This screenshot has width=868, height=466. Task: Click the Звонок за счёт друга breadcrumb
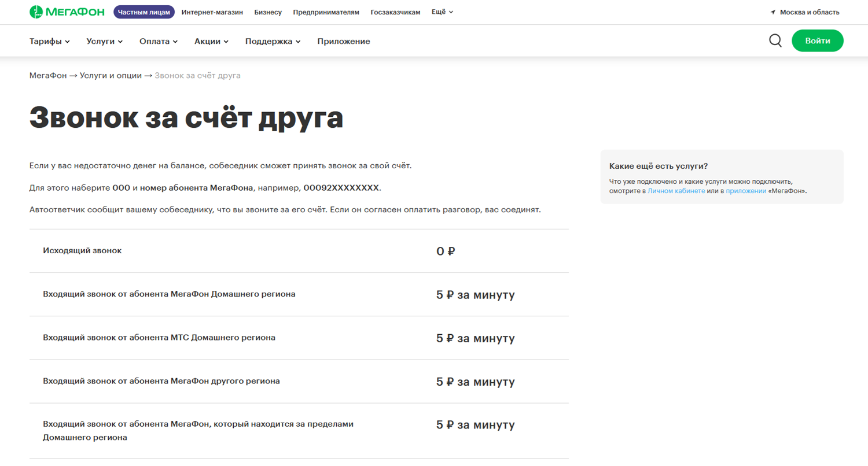[197, 76]
